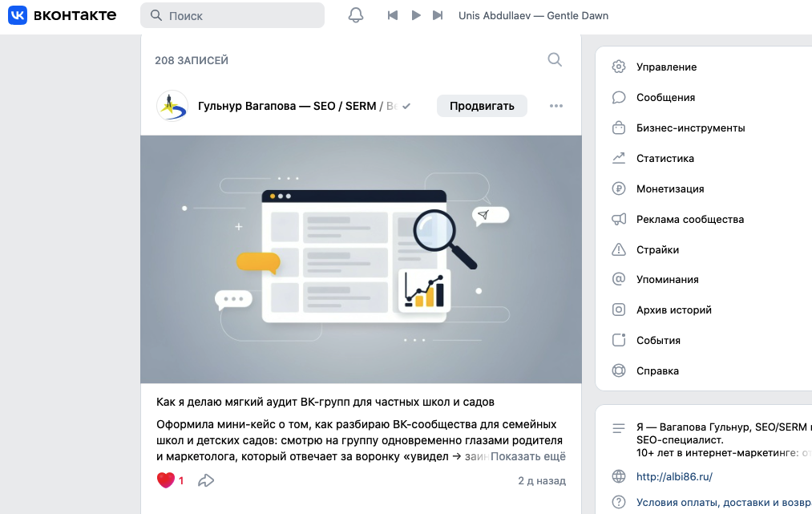Screen dimensions: 812x514
Task: Open Реклама сообщества
Action: [690, 219]
